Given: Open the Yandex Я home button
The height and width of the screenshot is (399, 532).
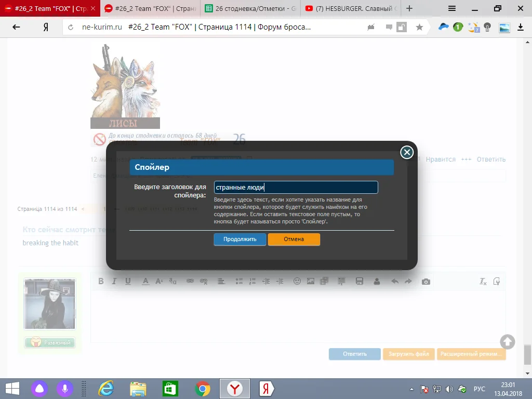Looking at the screenshot, I should click(x=46, y=27).
